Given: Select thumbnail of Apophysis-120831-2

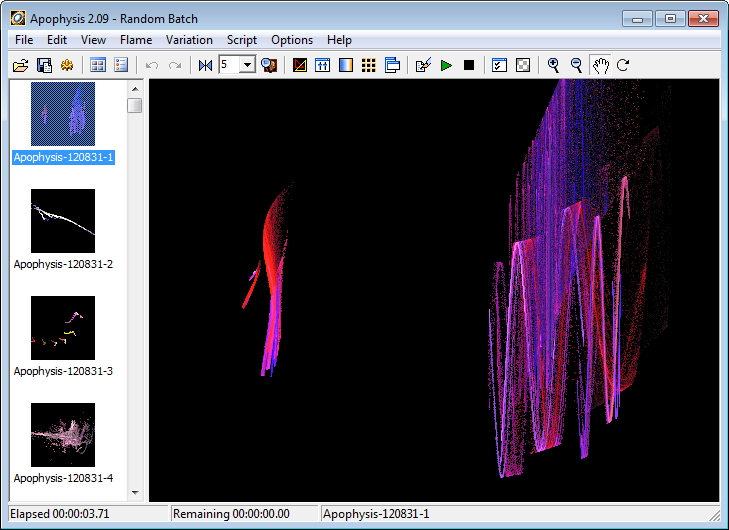Looking at the screenshot, I should 63,221.
